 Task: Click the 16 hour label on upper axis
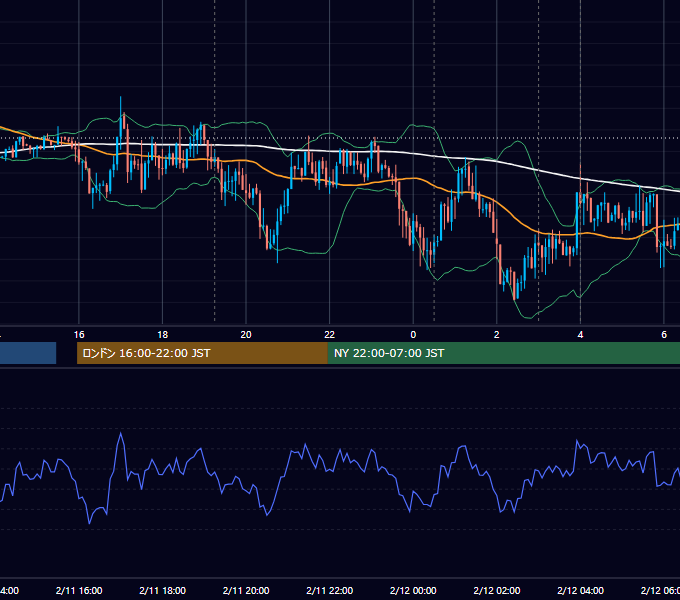click(x=79, y=335)
